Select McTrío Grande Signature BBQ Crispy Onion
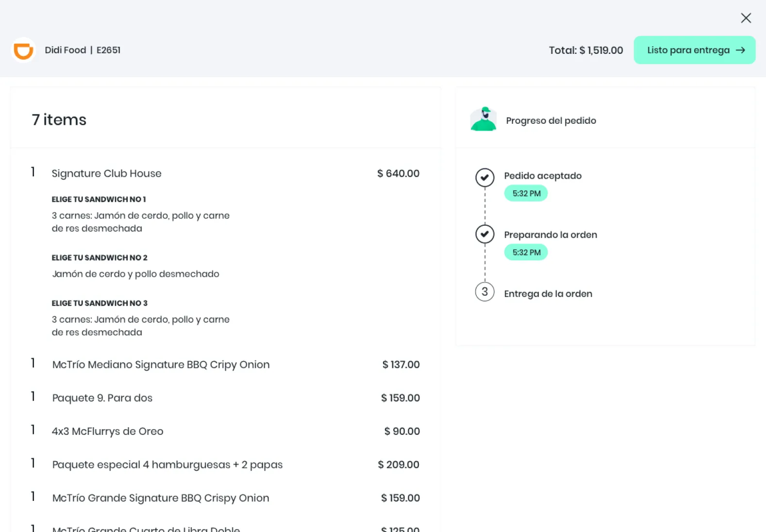The width and height of the screenshot is (766, 532). [x=160, y=498]
